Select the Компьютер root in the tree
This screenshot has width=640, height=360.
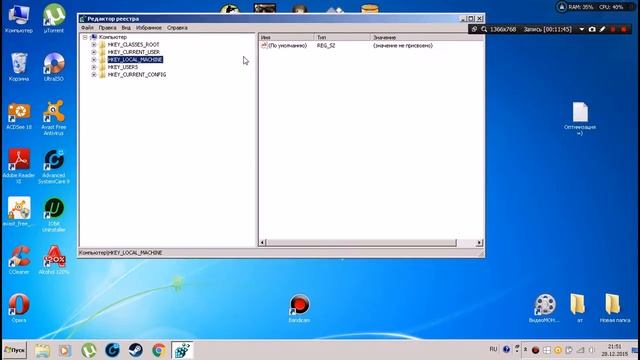tap(113, 37)
